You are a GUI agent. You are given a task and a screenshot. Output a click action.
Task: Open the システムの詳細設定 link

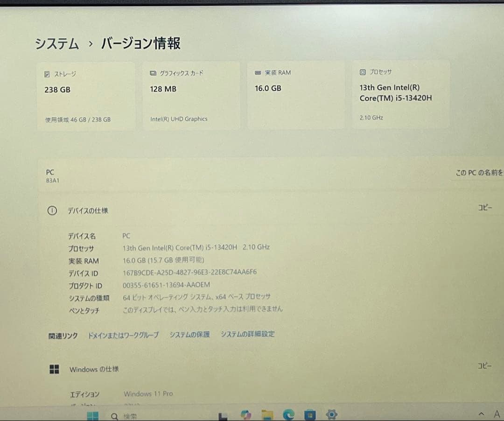pos(247,334)
